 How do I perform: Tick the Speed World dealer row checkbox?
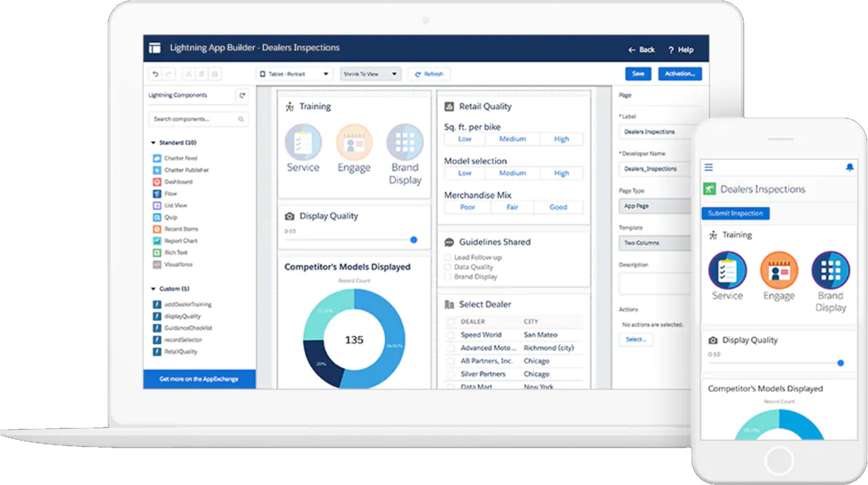(x=451, y=335)
